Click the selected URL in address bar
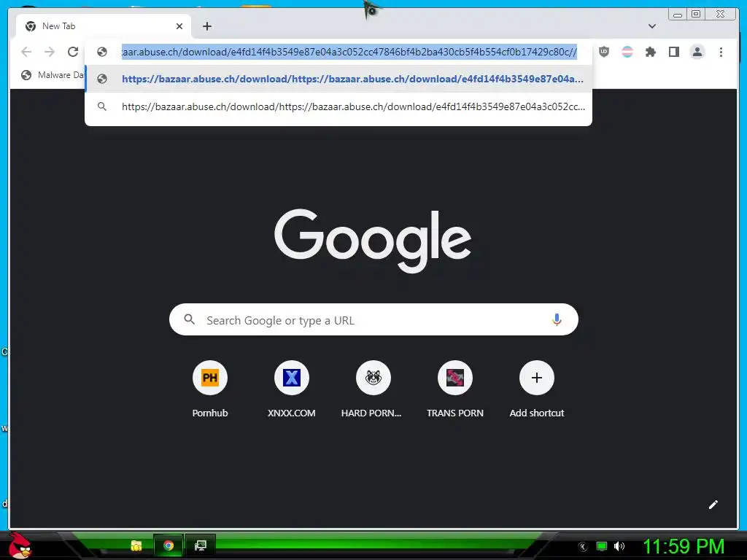This screenshot has width=747, height=560. [x=349, y=52]
